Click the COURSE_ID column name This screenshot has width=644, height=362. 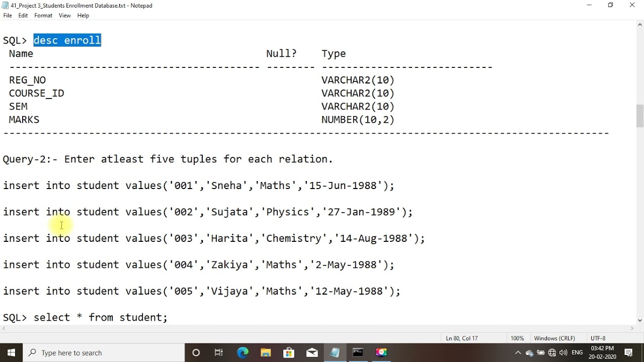pyautogui.click(x=36, y=94)
